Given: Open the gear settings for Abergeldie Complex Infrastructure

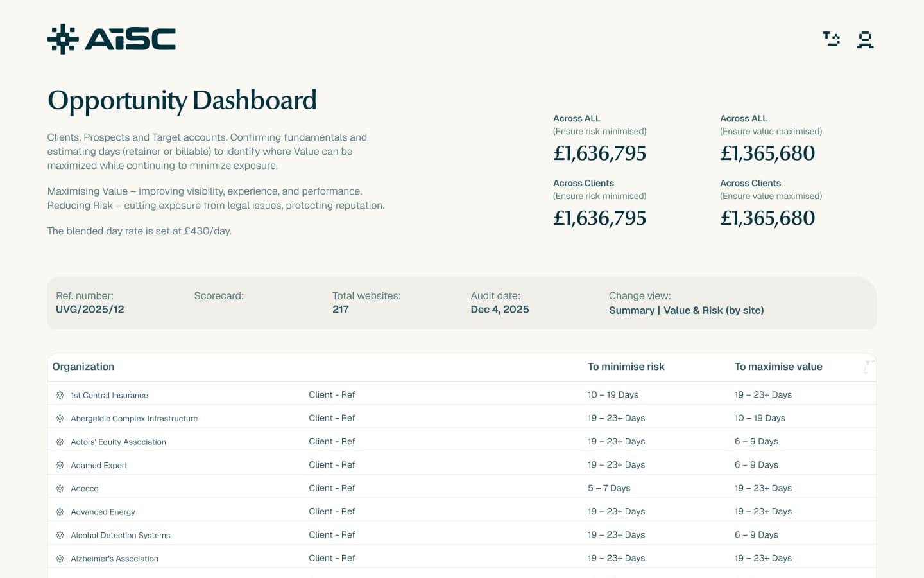Looking at the screenshot, I should pos(60,418).
